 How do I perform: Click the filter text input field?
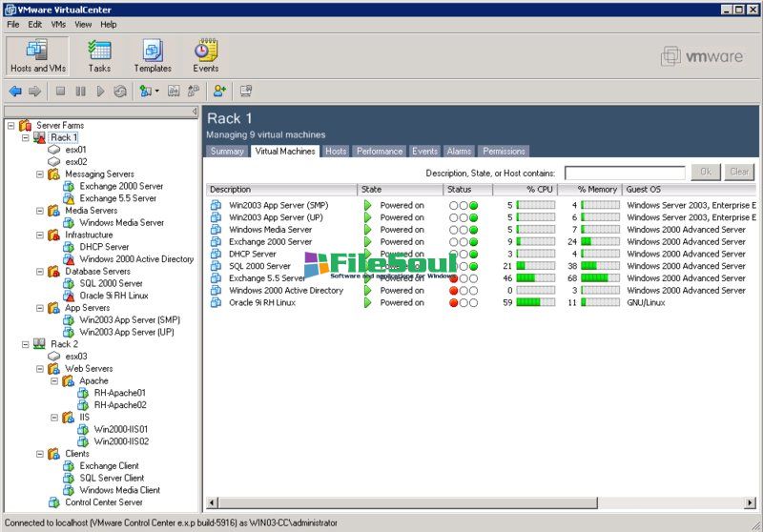(x=624, y=173)
